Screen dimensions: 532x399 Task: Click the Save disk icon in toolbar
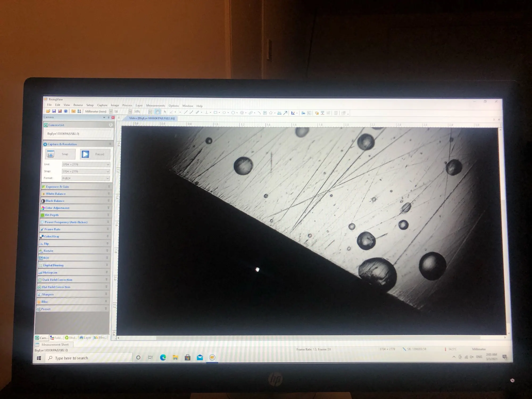[54, 111]
